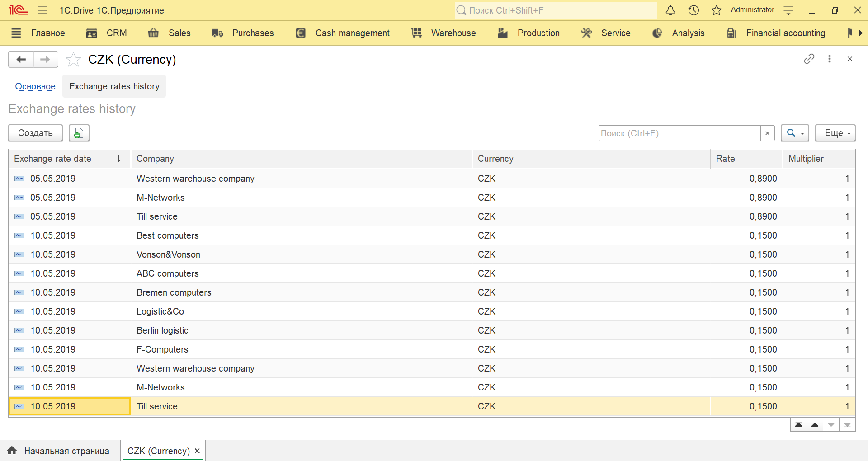Viewport: 868px width, 461px height.
Task: Click the Company column header
Action: (x=302, y=159)
